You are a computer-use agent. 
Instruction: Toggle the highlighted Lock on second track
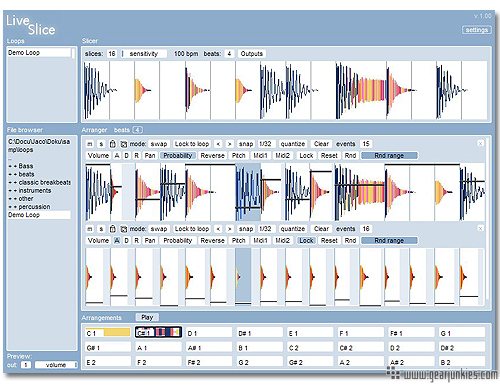click(x=306, y=241)
